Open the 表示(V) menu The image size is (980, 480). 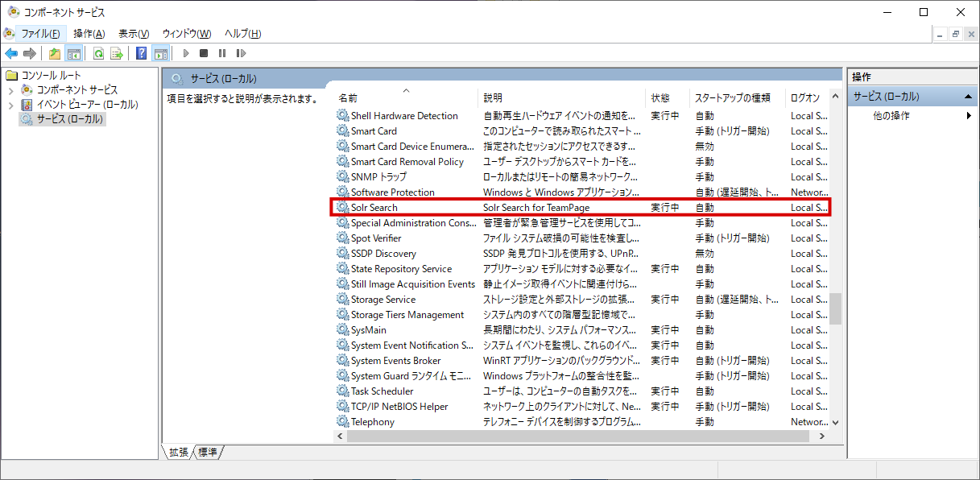tap(134, 34)
